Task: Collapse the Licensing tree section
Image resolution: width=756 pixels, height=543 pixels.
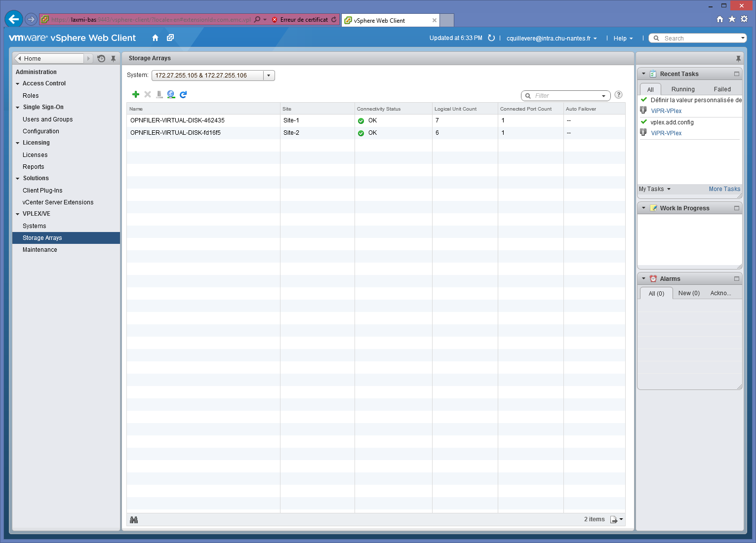Action: point(18,143)
